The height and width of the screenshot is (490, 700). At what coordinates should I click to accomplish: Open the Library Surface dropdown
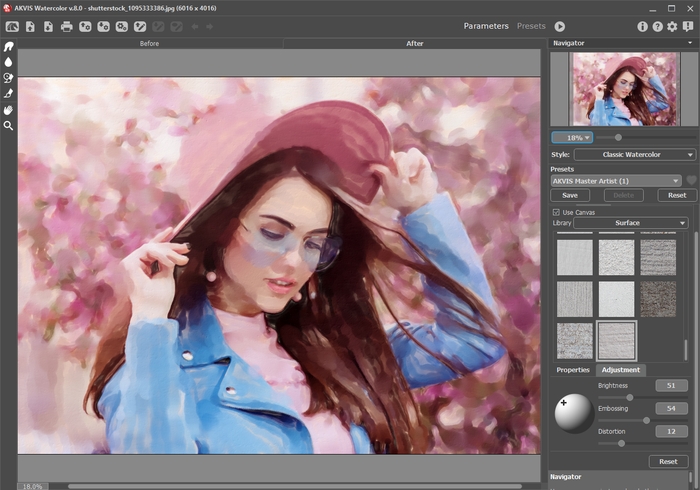point(630,223)
